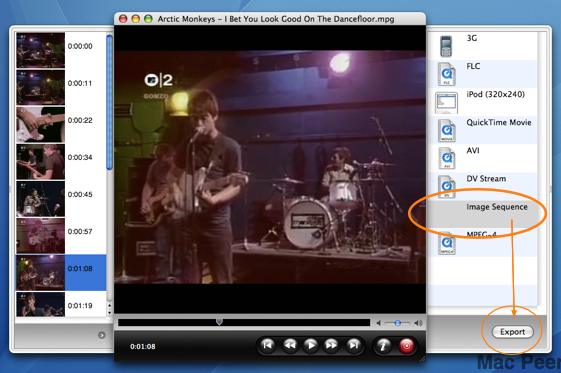Click the iPod (320x240) format icon
Image resolution: width=561 pixels, height=373 pixels.
446,103
